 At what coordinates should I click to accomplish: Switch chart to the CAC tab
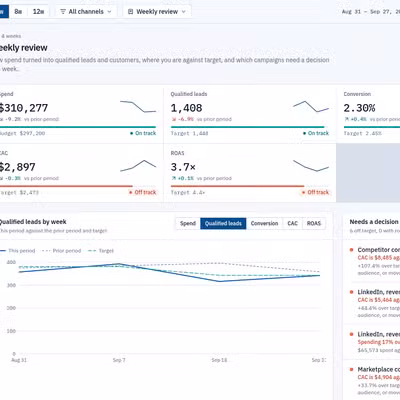pyautogui.click(x=292, y=223)
